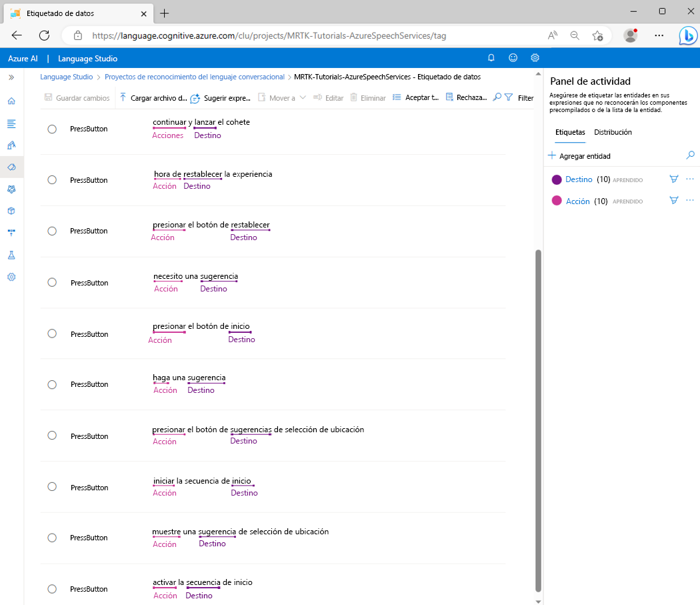Click the toolbar search magnifier icon

coord(497,97)
